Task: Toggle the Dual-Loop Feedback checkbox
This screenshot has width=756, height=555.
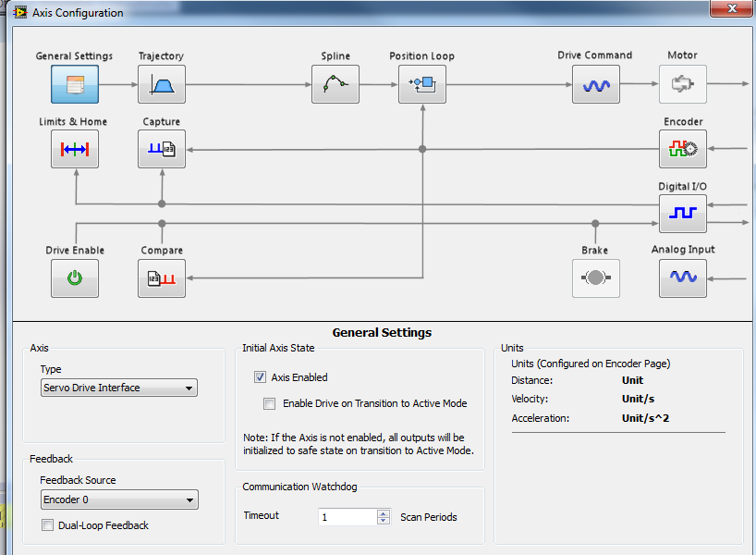Action: click(48, 525)
